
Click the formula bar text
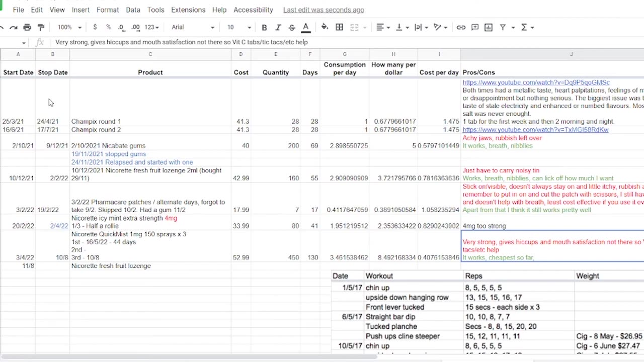click(181, 42)
